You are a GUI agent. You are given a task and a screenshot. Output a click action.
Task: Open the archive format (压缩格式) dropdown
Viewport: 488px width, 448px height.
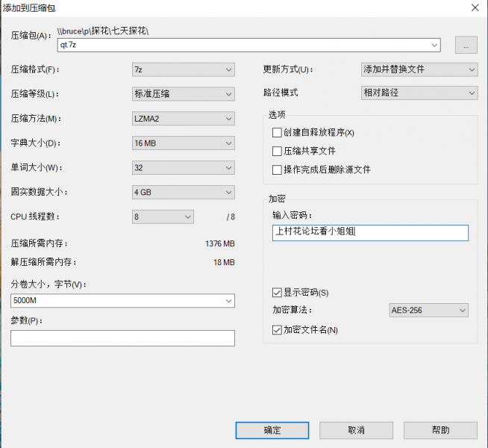tap(183, 69)
